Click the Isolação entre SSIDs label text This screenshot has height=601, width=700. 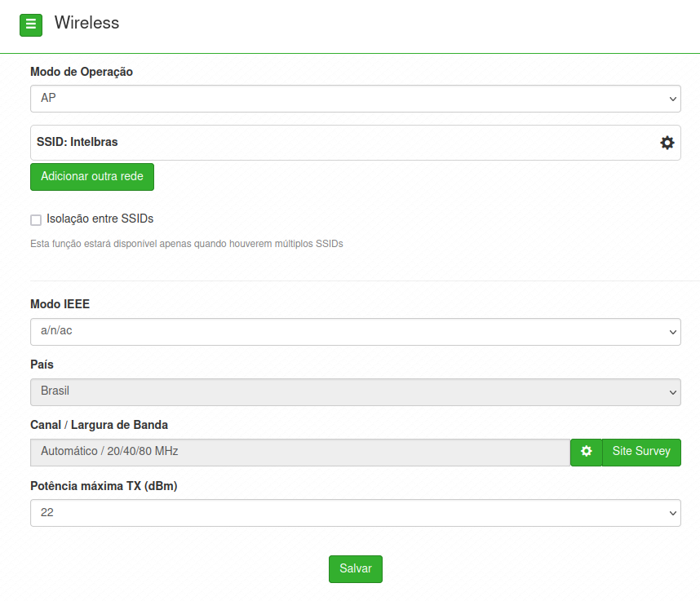tap(100, 219)
